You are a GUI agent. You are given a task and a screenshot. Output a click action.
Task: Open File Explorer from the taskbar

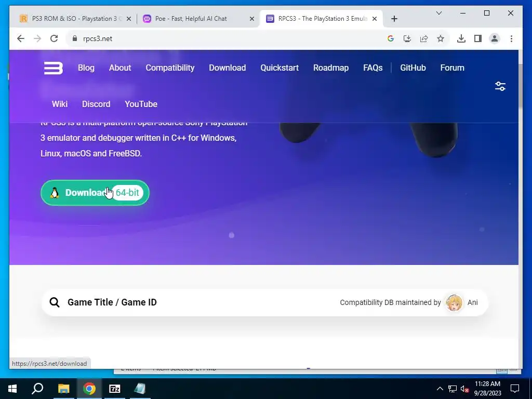point(63,389)
